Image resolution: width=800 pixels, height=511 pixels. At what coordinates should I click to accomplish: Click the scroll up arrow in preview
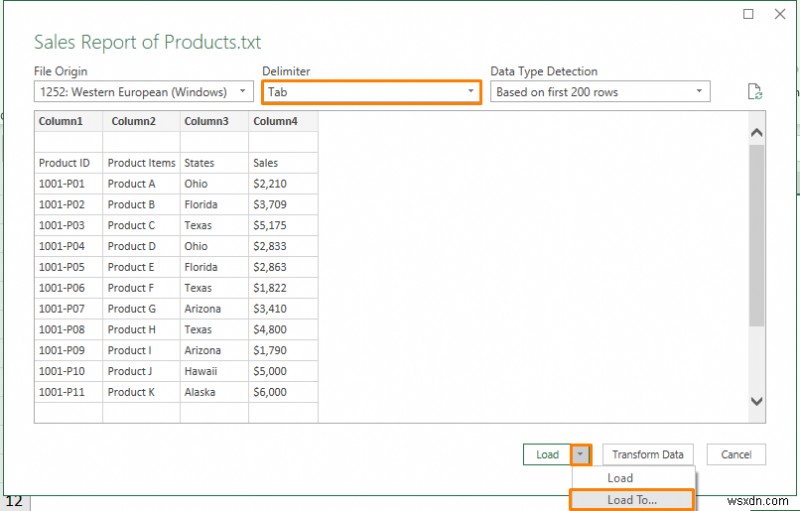click(757, 133)
